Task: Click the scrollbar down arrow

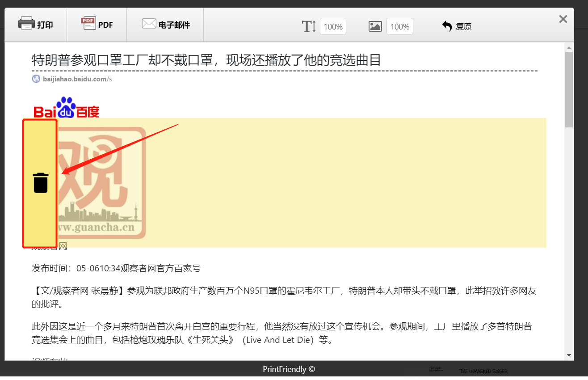Action: coord(568,355)
